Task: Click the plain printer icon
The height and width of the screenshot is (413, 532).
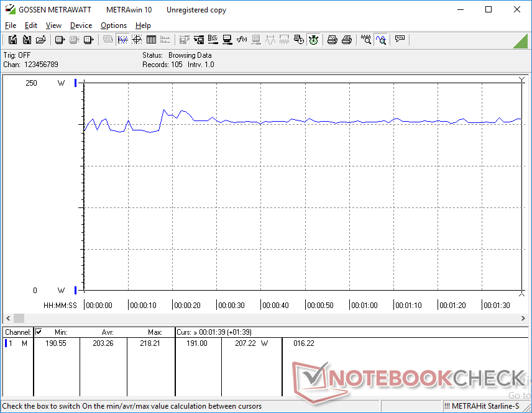Action: pos(346,40)
